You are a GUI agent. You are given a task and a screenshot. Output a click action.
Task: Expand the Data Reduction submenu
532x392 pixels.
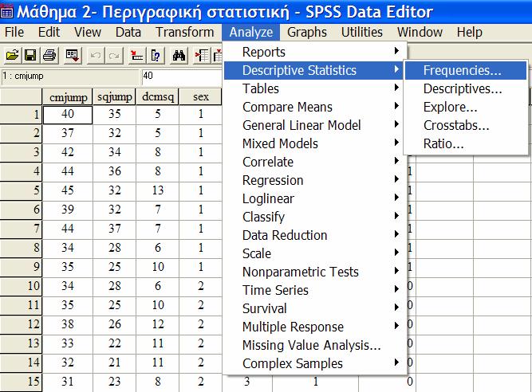pos(314,235)
